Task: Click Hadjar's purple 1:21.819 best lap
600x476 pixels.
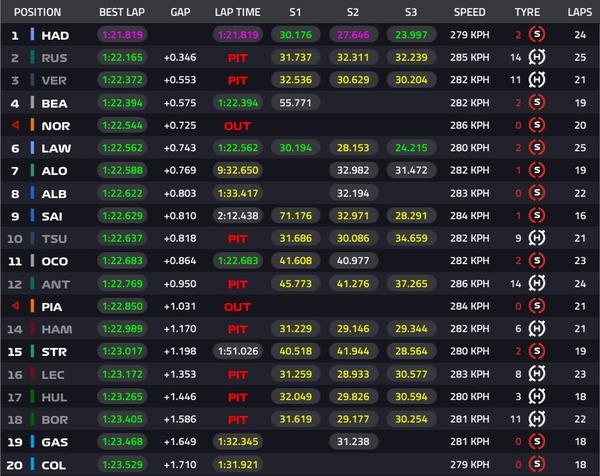Action: [x=124, y=35]
